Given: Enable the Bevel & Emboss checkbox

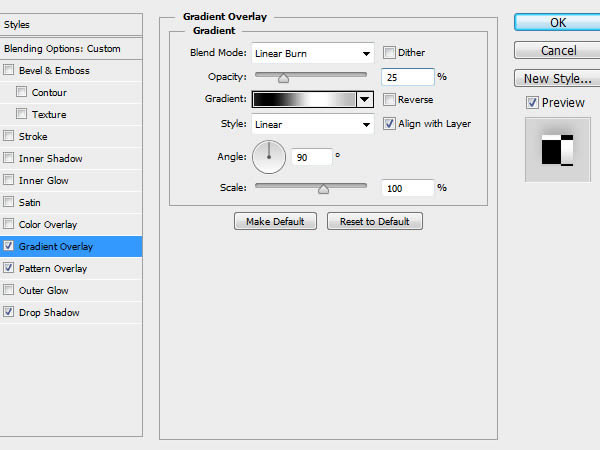Looking at the screenshot, I should (8, 70).
